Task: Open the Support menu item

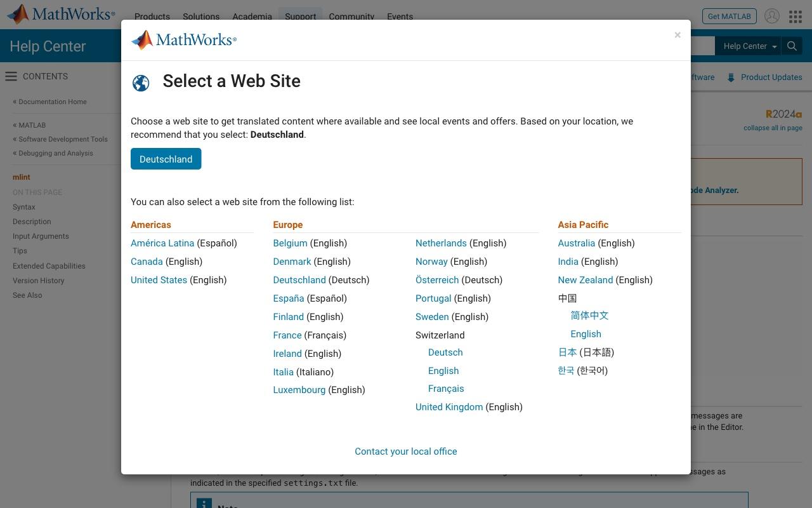Action: pyautogui.click(x=300, y=17)
